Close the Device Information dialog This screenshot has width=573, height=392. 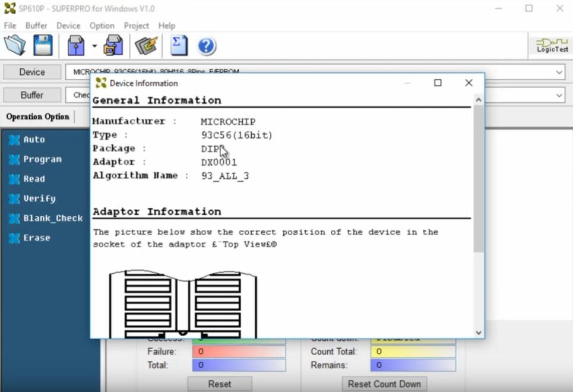click(469, 83)
